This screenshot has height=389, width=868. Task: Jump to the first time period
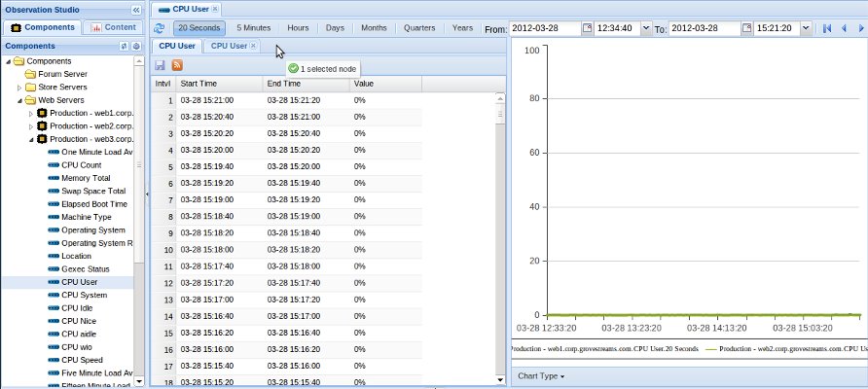click(x=826, y=28)
